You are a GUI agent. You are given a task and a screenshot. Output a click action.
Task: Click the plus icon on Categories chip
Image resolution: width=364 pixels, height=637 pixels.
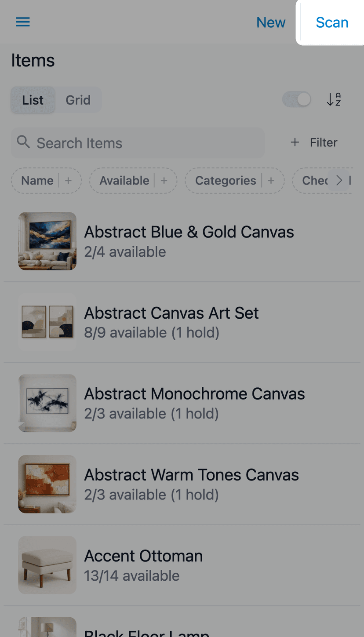pos(271,181)
